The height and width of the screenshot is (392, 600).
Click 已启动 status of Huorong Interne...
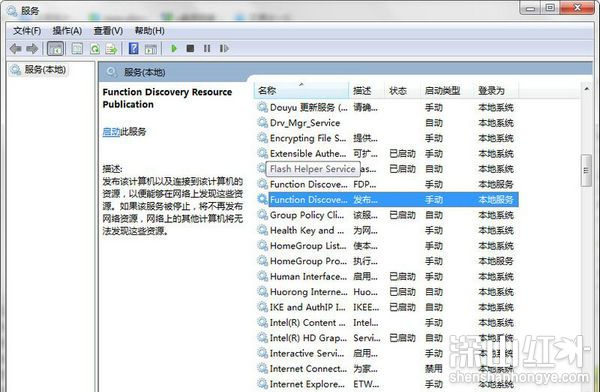pos(402,292)
